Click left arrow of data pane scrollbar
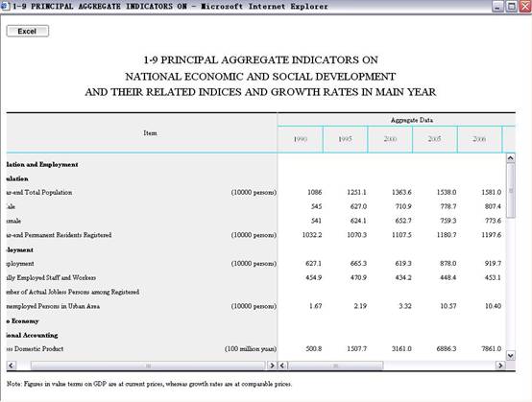 click(x=282, y=366)
